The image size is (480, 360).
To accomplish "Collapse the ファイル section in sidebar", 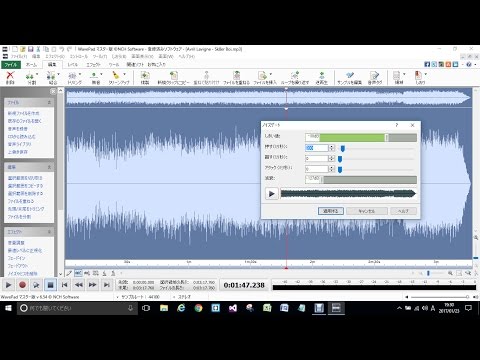I will point(49,102).
